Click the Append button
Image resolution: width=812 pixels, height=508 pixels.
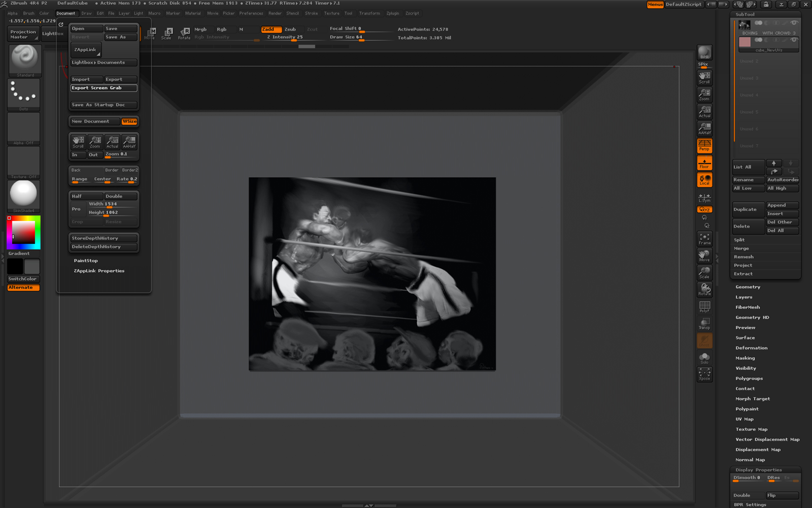click(x=782, y=205)
